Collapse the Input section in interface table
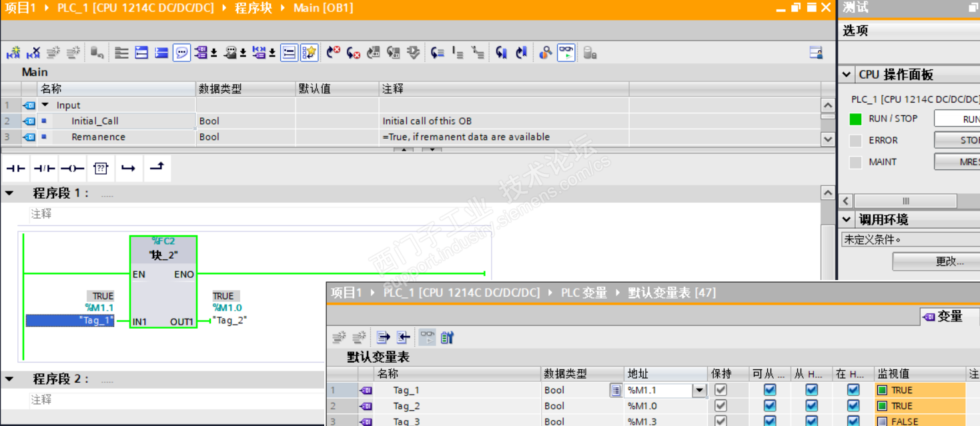The height and width of the screenshot is (426, 980). click(x=45, y=105)
